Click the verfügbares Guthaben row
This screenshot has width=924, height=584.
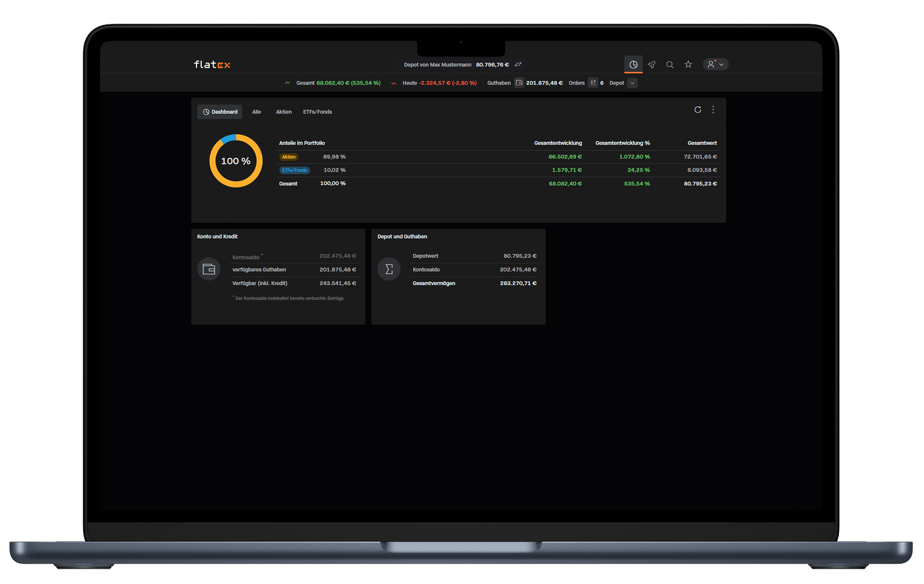(294, 270)
